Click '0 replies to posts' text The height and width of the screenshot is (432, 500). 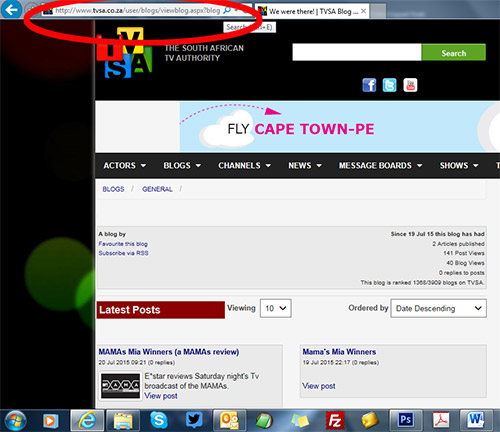tap(462, 272)
